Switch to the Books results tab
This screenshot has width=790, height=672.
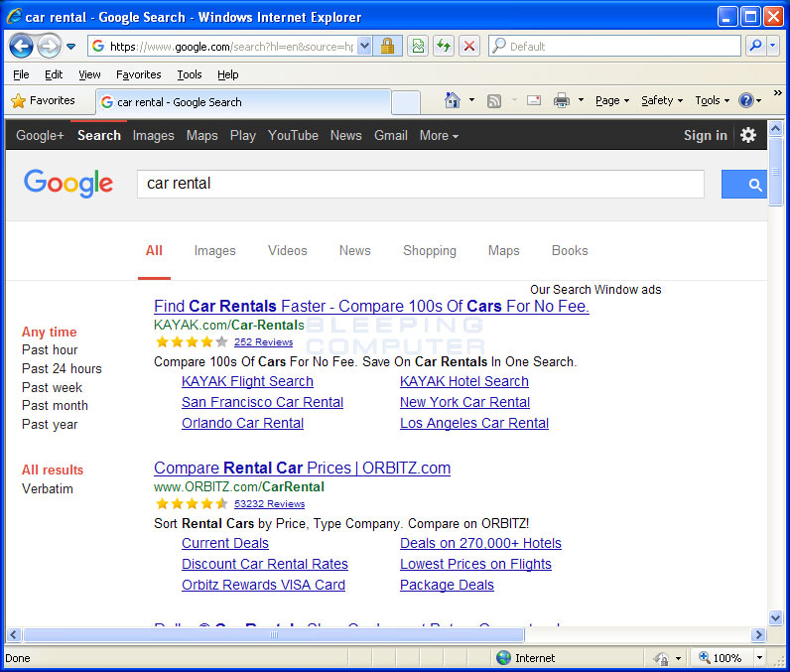[x=570, y=251]
